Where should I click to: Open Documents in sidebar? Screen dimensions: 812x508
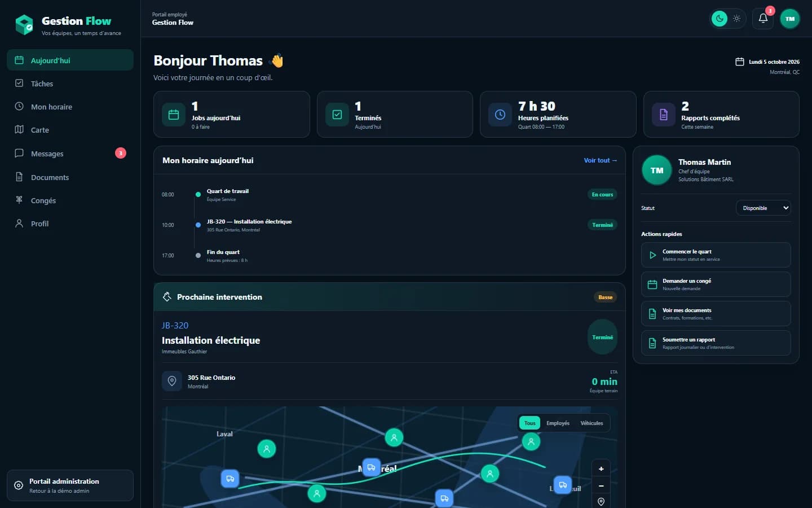(x=70, y=177)
